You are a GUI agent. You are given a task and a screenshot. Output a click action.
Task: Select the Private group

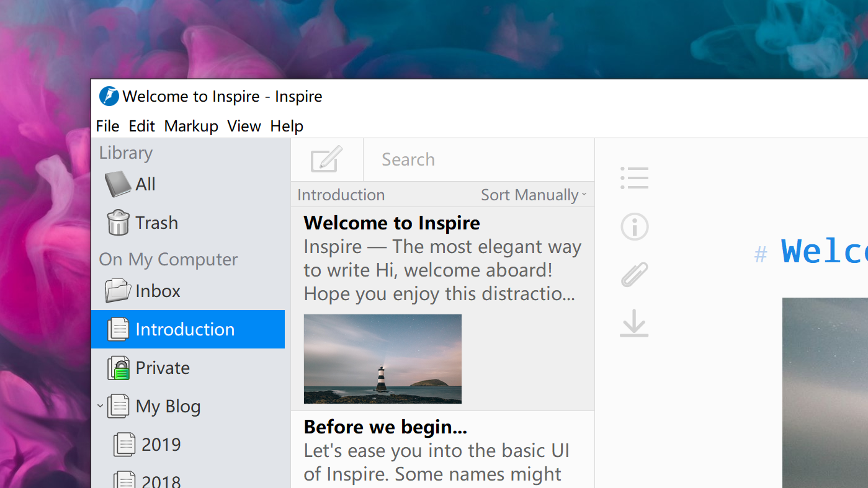[x=188, y=368]
